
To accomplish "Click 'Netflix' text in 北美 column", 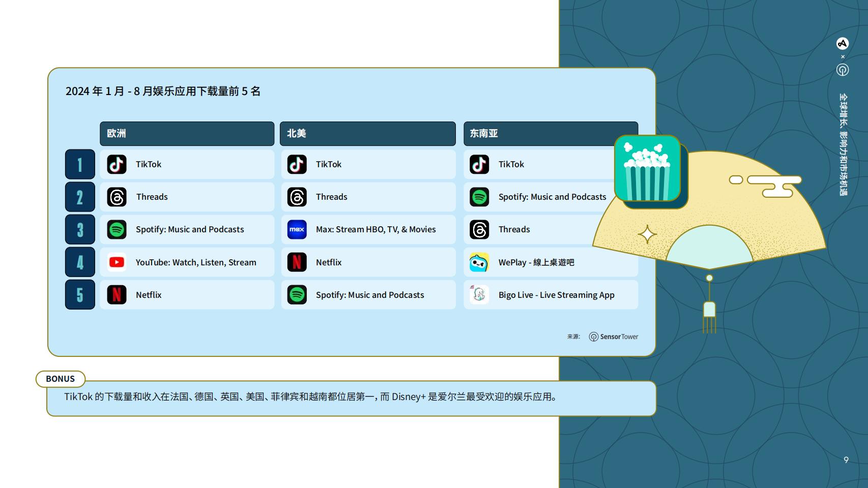I will coord(329,262).
